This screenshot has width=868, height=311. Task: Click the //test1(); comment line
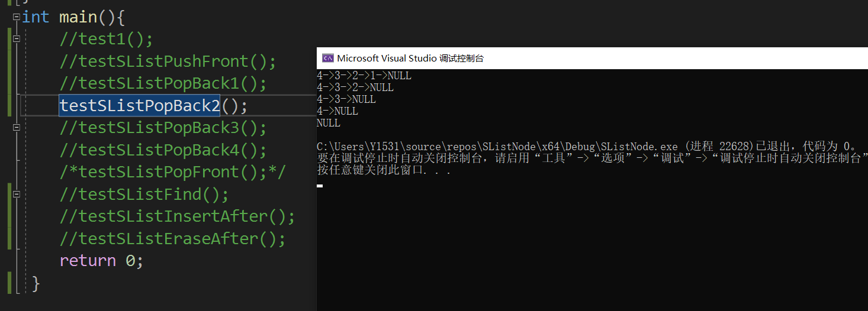pos(106,39)
